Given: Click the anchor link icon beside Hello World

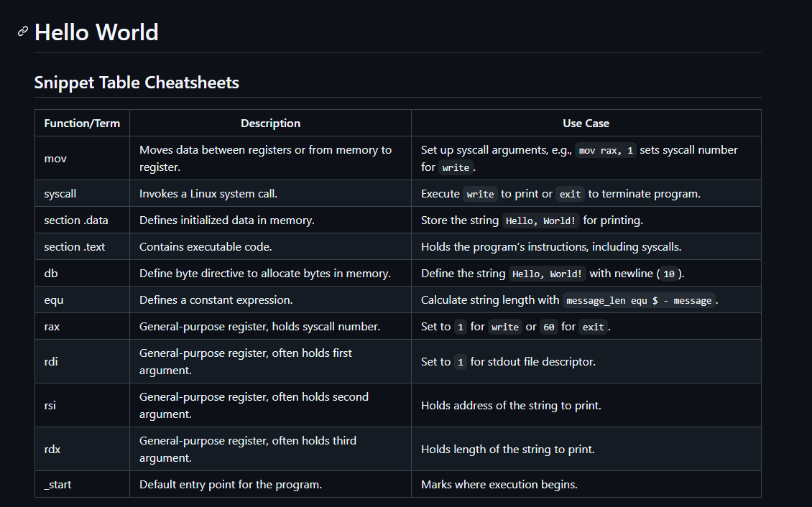Looking at the screenshot, I should pyautogui.click(x=23, y=32).
